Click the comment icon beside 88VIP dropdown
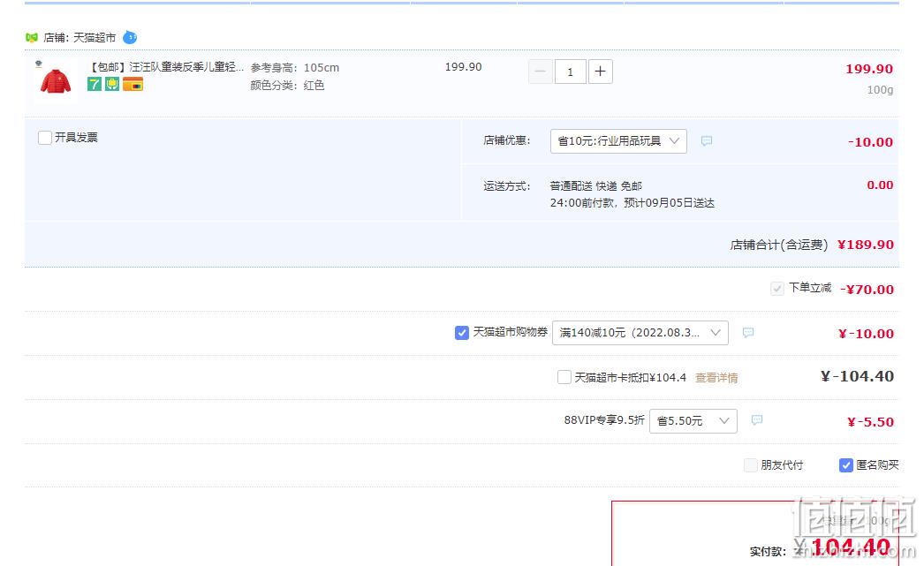Screen dimensions: 924x566 pyautogui.click(x=757, y=420)
